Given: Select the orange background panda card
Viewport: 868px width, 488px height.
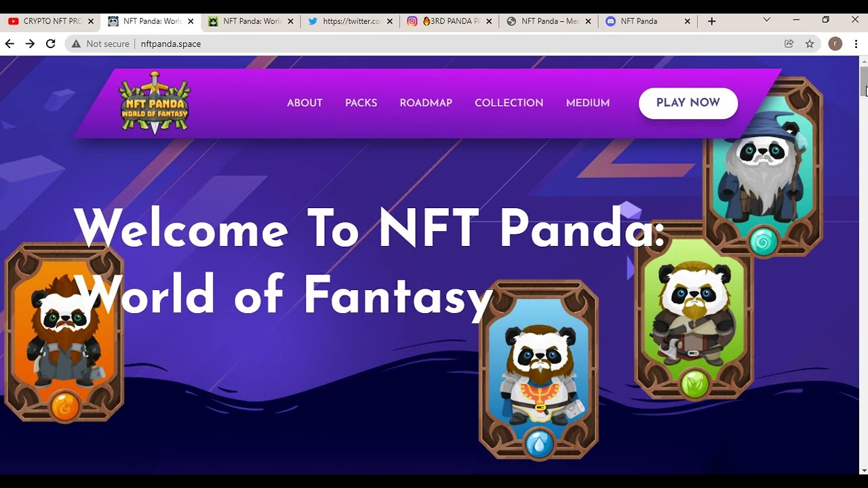Looking at the screenshot, I should tap(64, 332).
